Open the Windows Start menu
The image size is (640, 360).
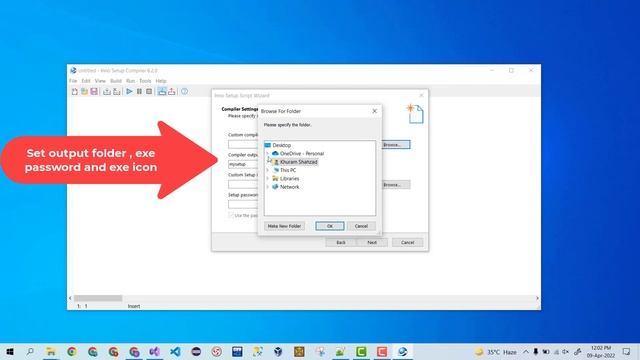pyautogui.click(x=10, y=352)
